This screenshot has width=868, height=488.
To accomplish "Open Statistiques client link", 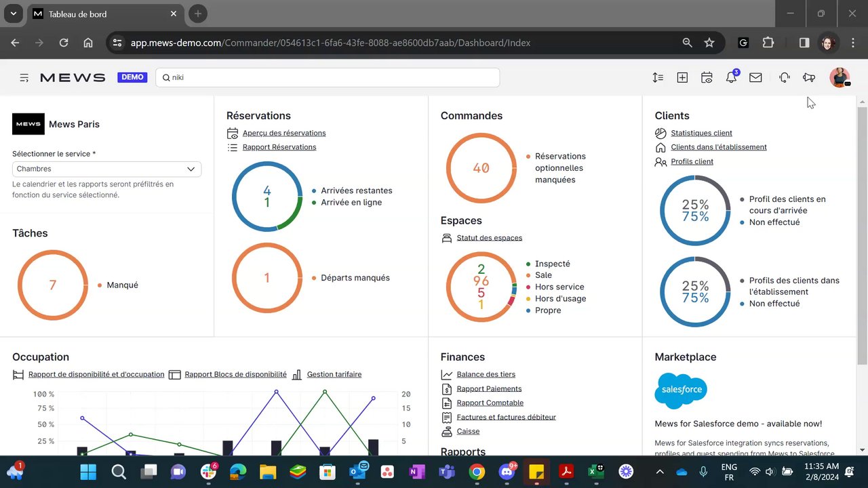I will pyautogui.click(x=702, y=133).
